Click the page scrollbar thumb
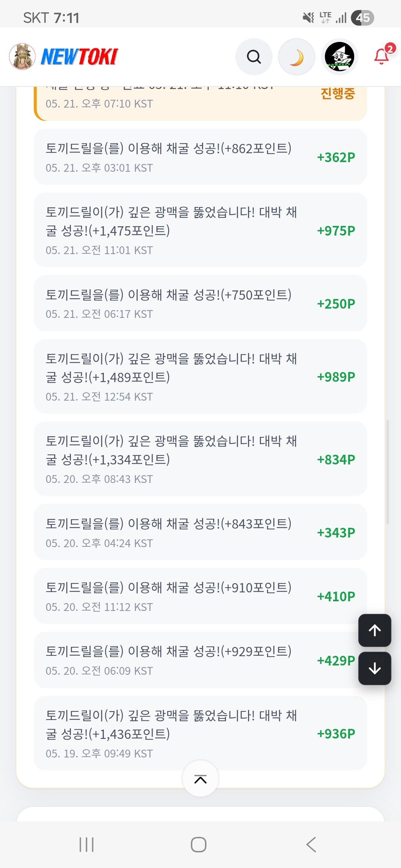The image size is (401, 868). tap(388, 472)
